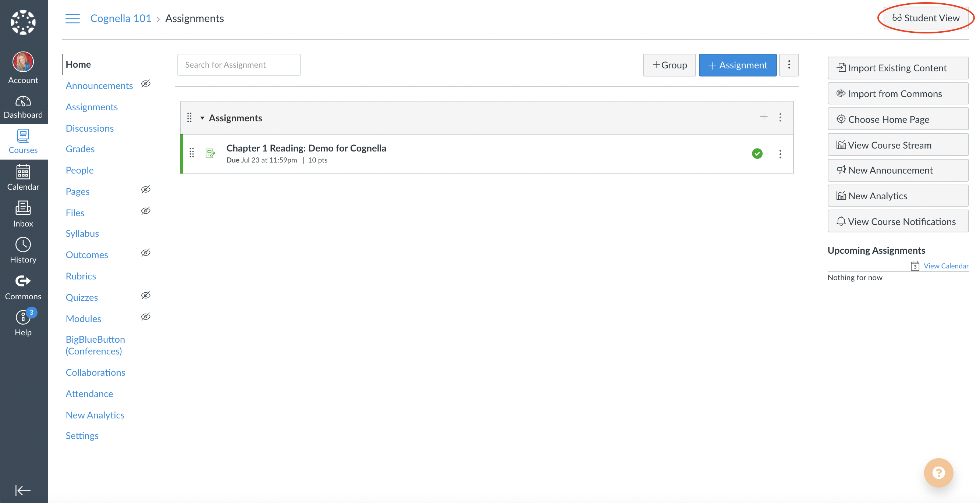Click the +Group button
The width and height of the screenshot is (980, 503).
pos(669,65)
